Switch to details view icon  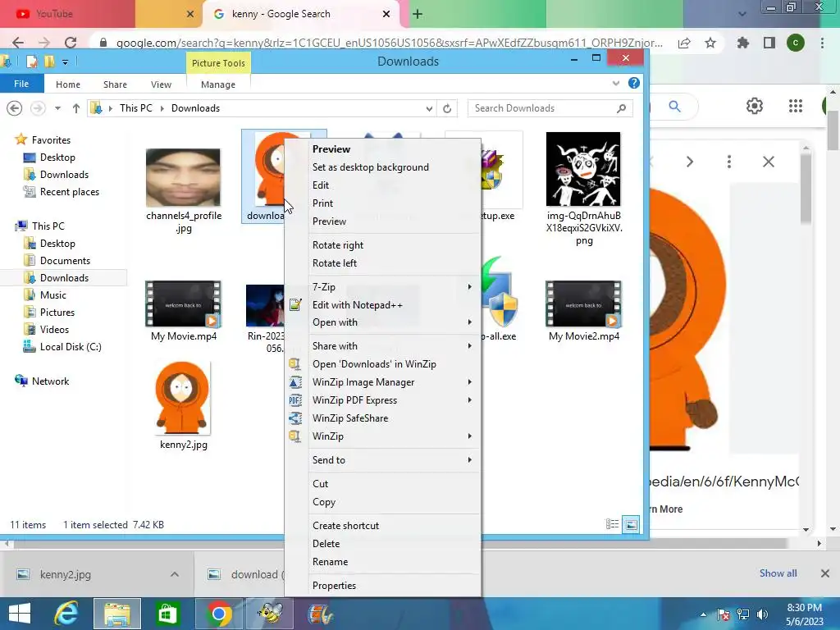pyautogui.click(x=612, y=524)
